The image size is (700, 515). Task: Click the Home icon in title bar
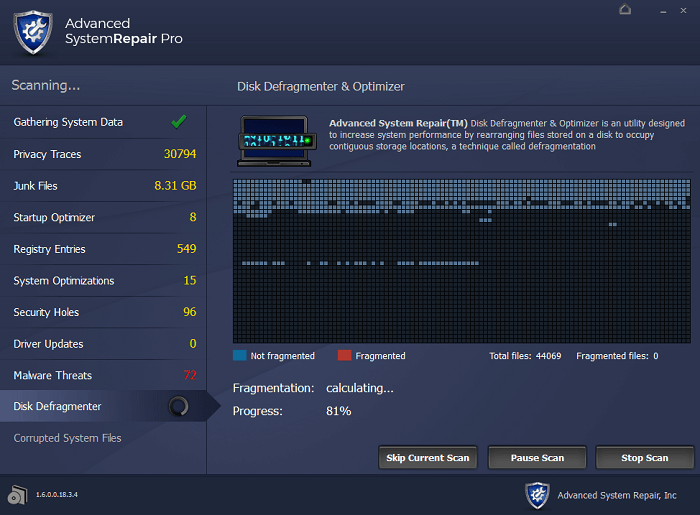625,9
